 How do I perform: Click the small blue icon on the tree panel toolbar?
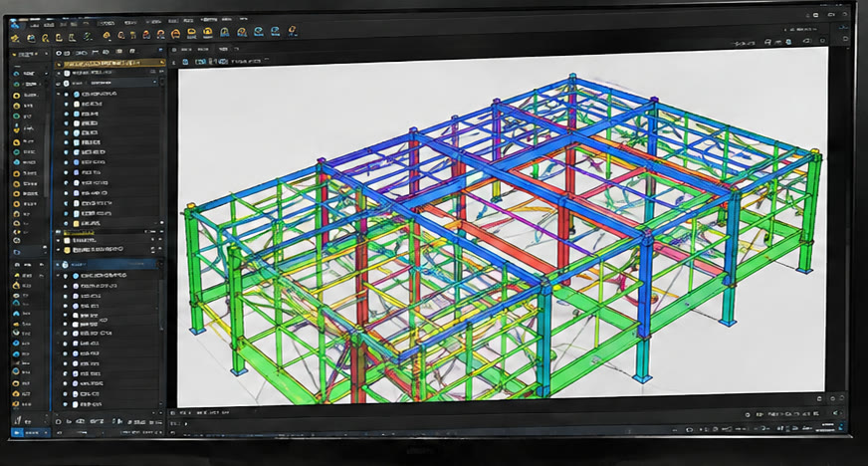160,52
